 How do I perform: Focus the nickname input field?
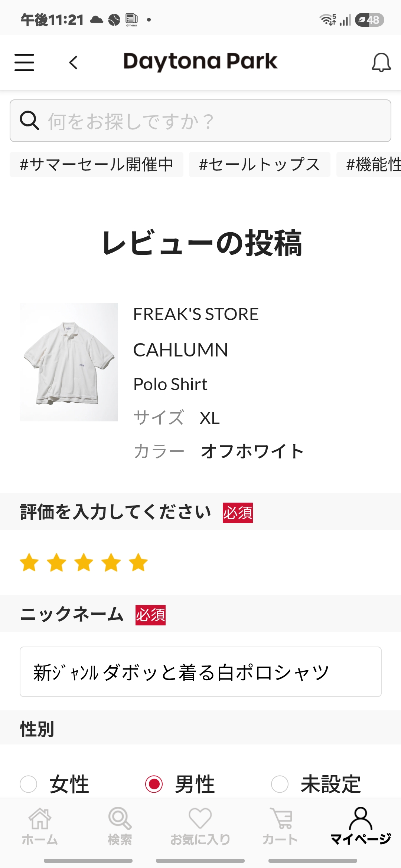pos(200,672)
